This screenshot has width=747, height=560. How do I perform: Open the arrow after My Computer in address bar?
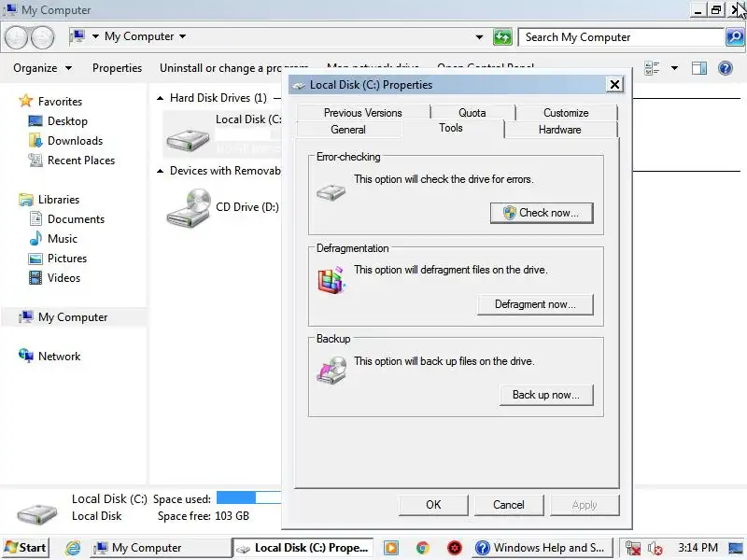(182, 36)
